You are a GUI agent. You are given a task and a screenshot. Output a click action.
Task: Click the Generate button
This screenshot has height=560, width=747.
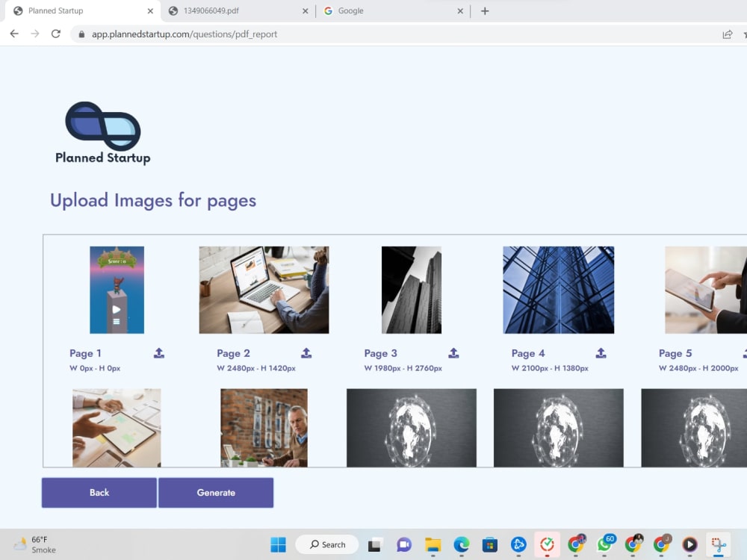216,492
